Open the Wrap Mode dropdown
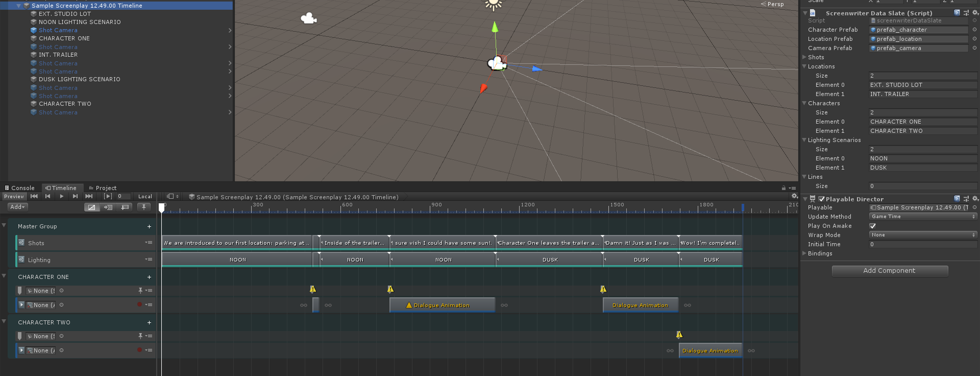The image size is (980, 376). click(923, 235)
